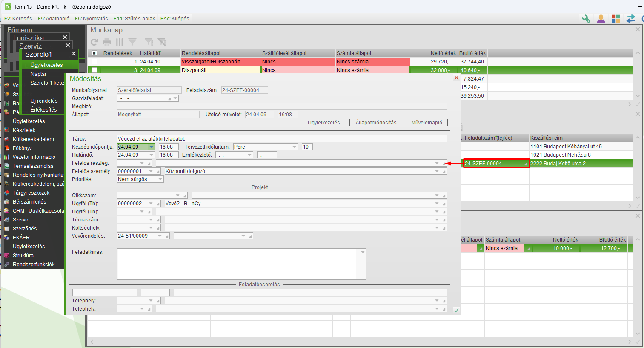Screen dimensions: 644x348
Task: Click the printer icon in Munkanap toolbar
Action: 107,42
